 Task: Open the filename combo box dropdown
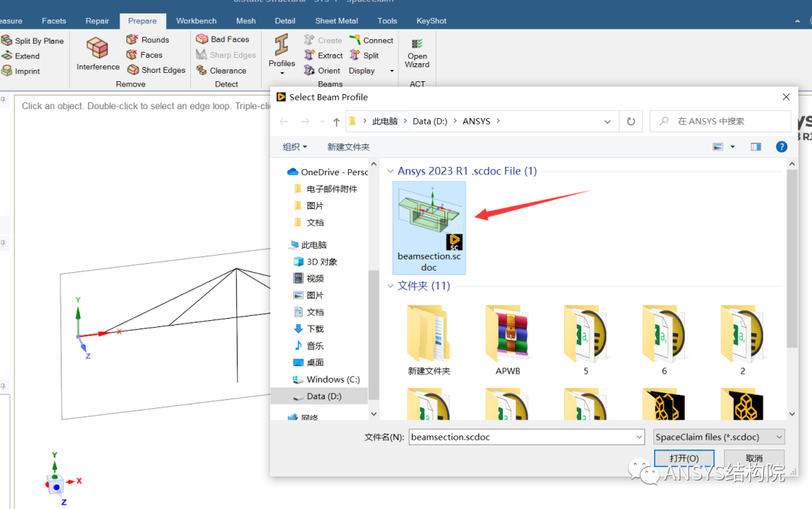point(639,437)
